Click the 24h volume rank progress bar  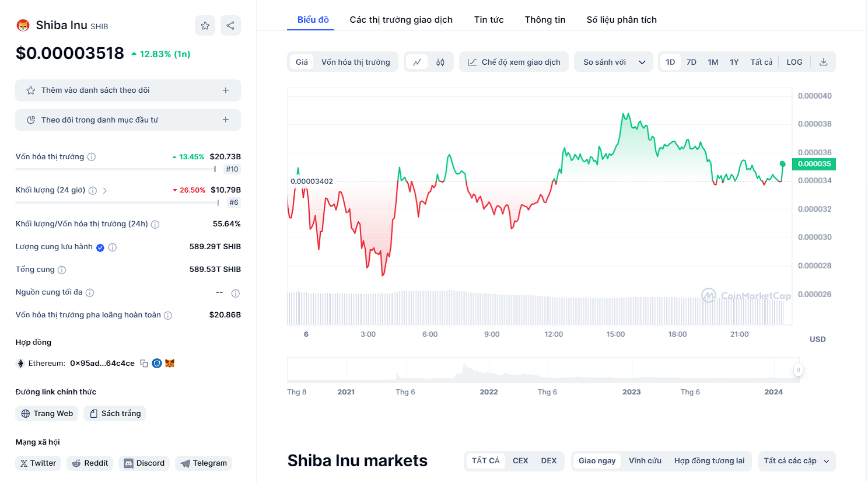(117, 202)
